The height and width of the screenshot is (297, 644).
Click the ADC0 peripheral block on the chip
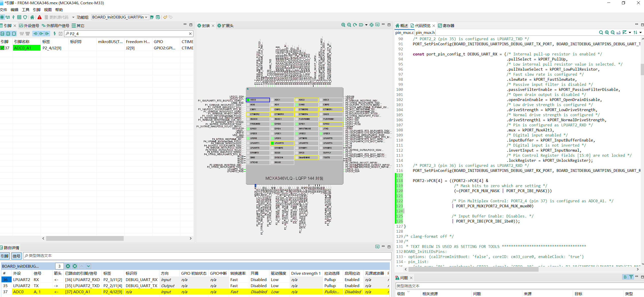tap(257, 100)
